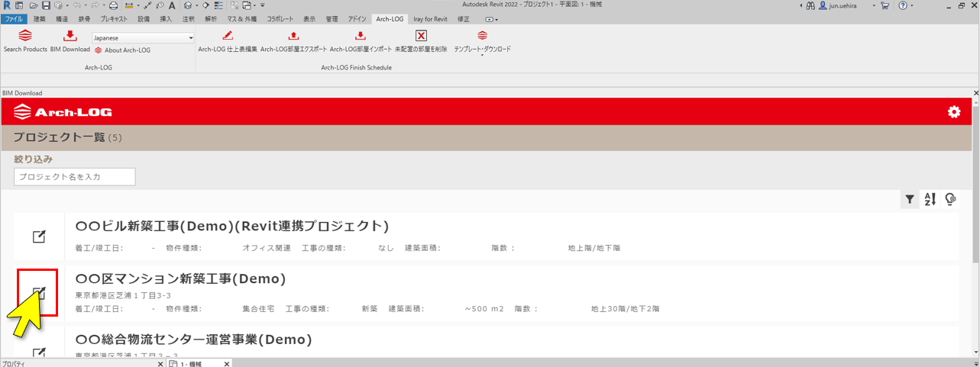Screen dimensions: 980x367
Task: Click the lightbulb icon beside sort
Action: pyautogui.click(x=950, y=200)
